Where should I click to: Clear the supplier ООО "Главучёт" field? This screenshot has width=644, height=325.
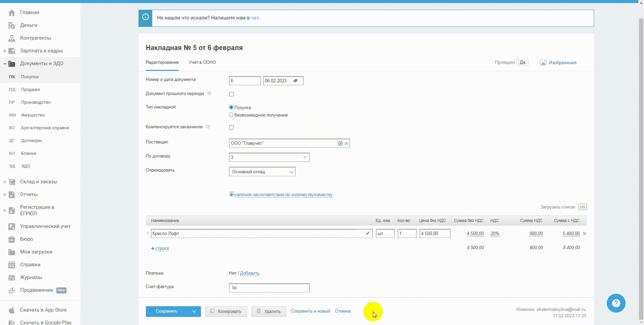pos(346,143)
